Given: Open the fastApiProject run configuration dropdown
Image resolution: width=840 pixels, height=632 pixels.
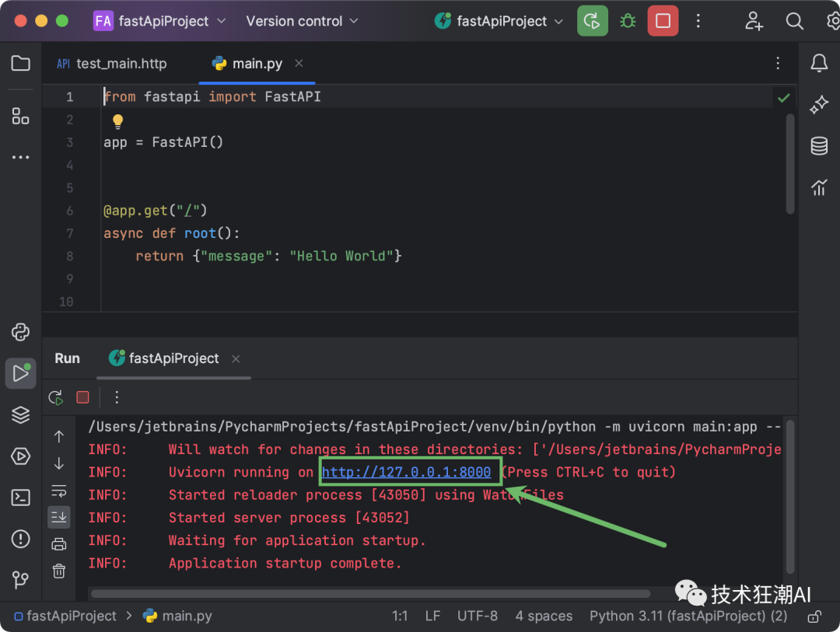Looking at the screenshot, I should 502,21.
